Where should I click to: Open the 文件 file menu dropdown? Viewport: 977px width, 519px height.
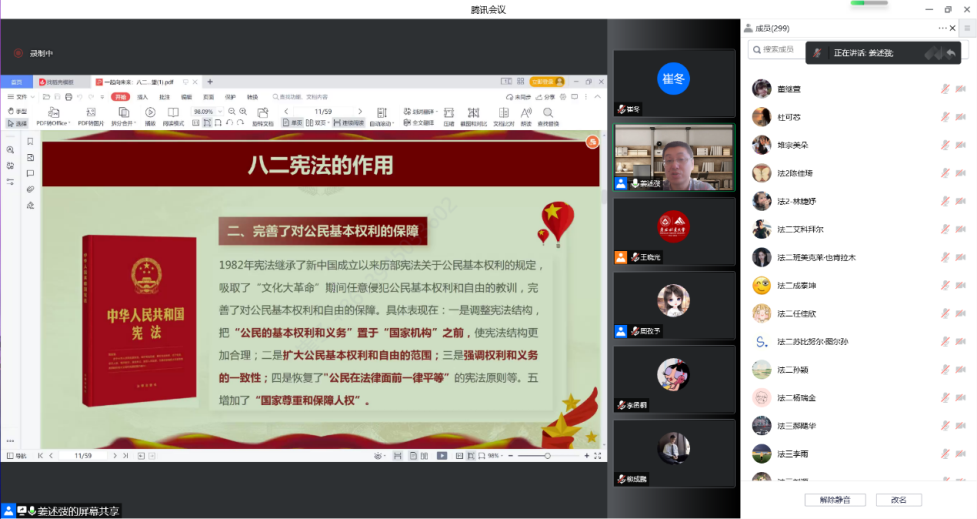pyautogui.click(x=24, y=97)
